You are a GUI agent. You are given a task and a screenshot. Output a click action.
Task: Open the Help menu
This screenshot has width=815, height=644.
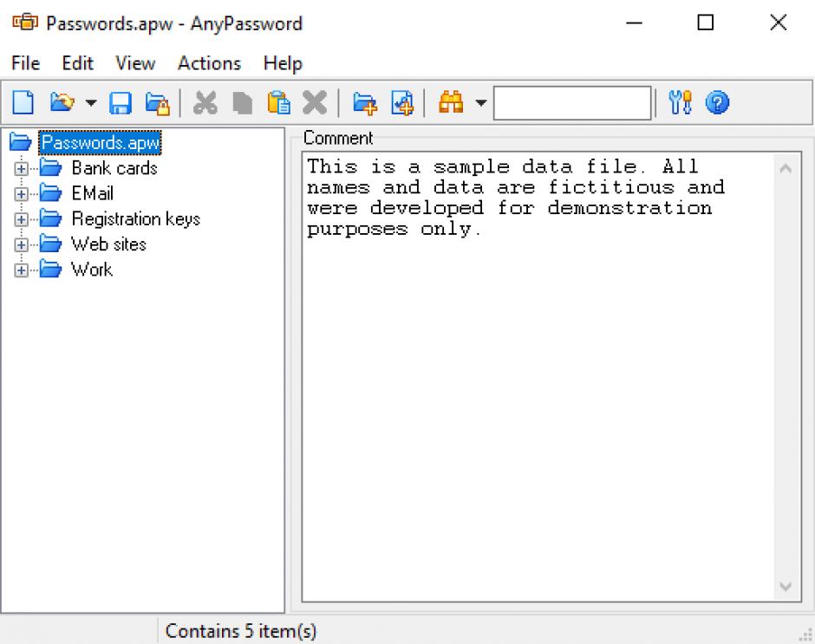[x=283, y=63]
